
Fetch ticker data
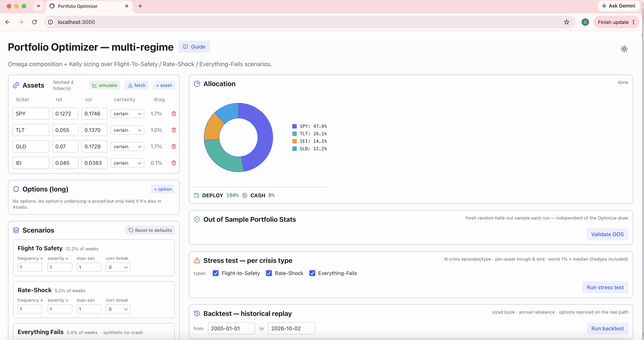(x=136, y=85)
